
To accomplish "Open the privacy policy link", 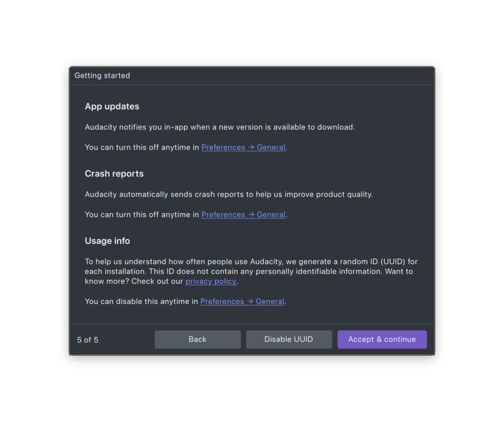I will point(211,281).
